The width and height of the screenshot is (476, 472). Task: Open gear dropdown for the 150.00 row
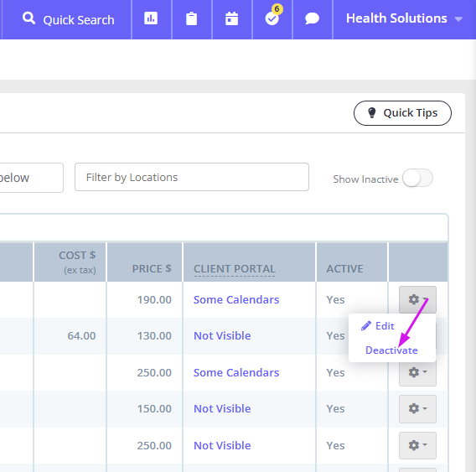[417, 409]
